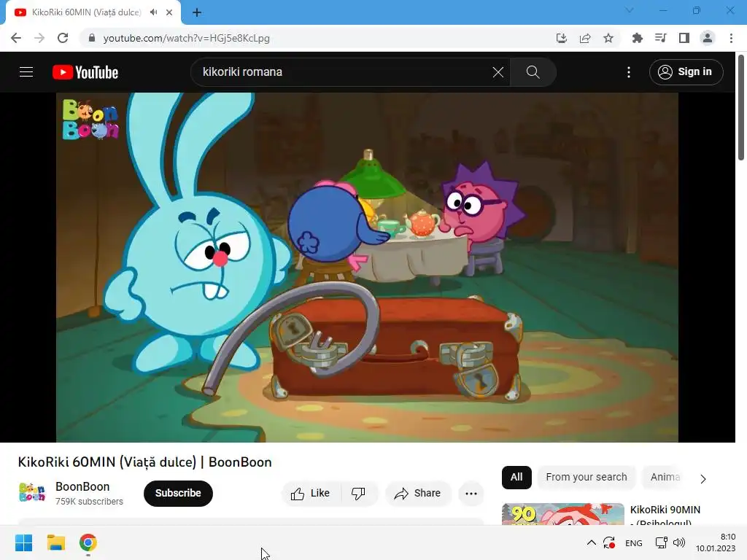Image resolution: width=747 pixels, height=560 pixels.
Task: Click the Chrome taskbar icon
Action: [x=88, y=542]
